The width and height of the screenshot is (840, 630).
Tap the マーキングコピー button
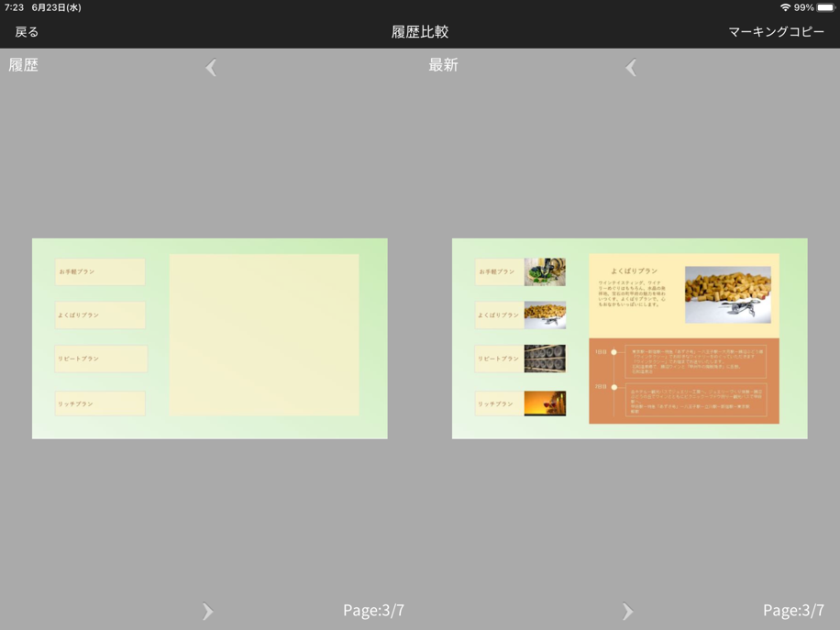point(776,32)
